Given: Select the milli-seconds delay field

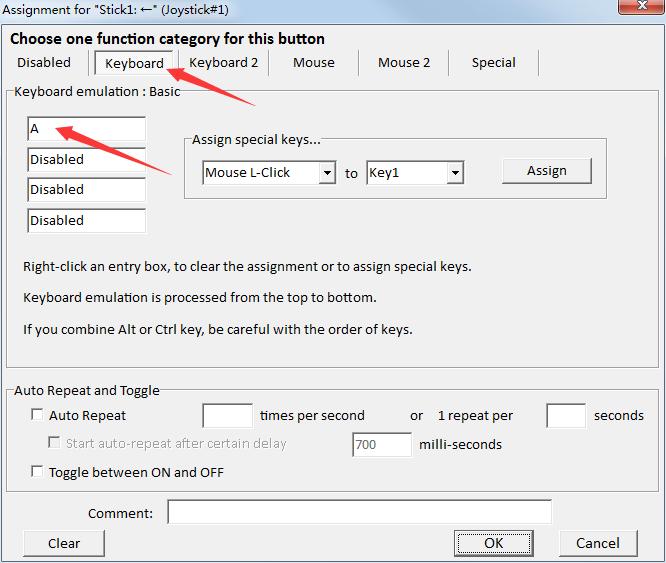Looking at the screenshot, I should coord(381,444).
